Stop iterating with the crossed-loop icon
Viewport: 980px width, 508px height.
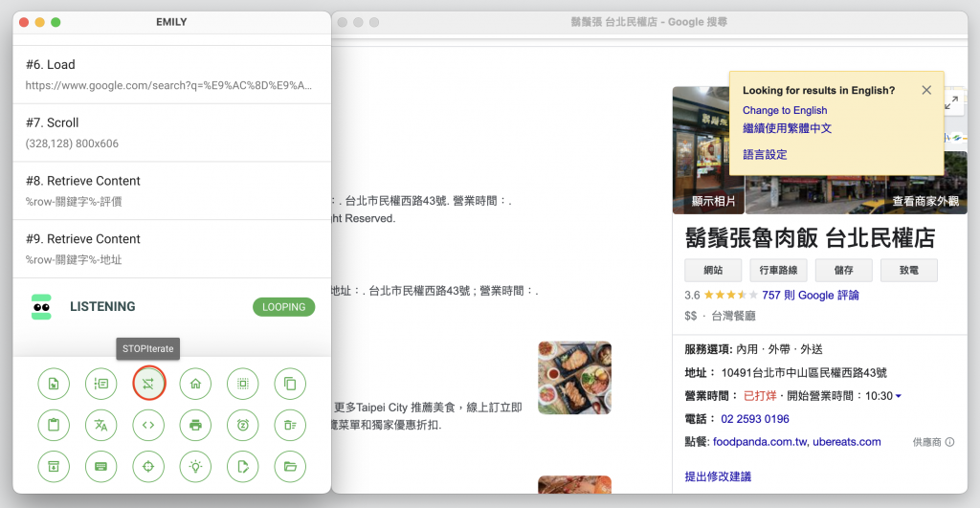coord(148,384)
